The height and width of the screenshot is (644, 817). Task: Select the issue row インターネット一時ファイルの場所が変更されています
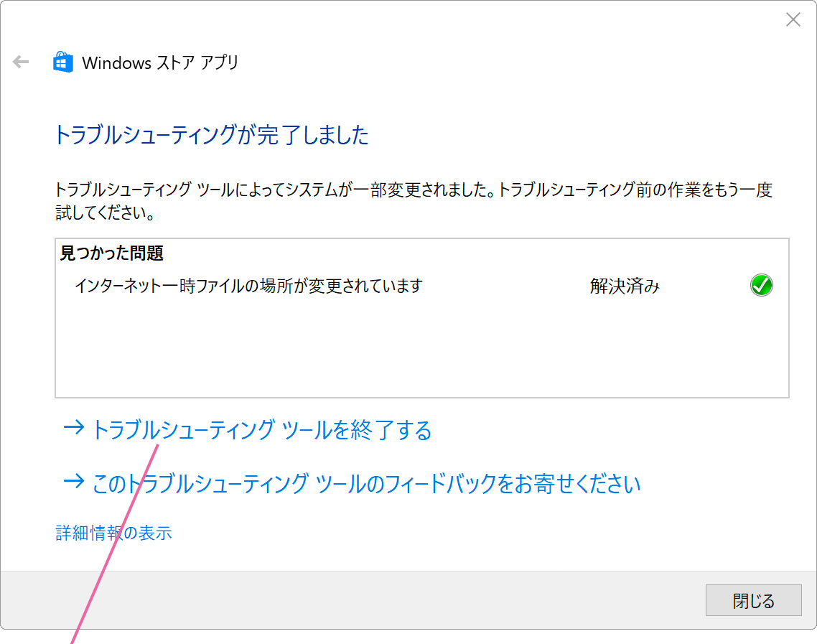point(422,286)
